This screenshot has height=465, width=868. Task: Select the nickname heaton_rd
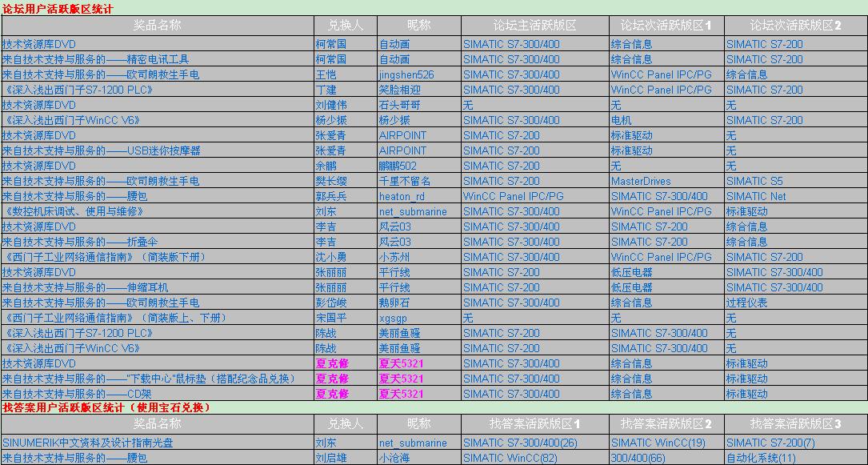click(402, 196)
